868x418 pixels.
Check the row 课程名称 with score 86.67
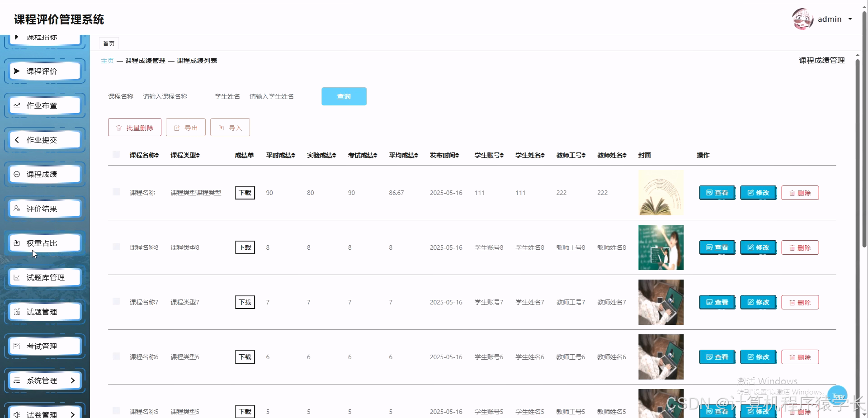(116, 192)
